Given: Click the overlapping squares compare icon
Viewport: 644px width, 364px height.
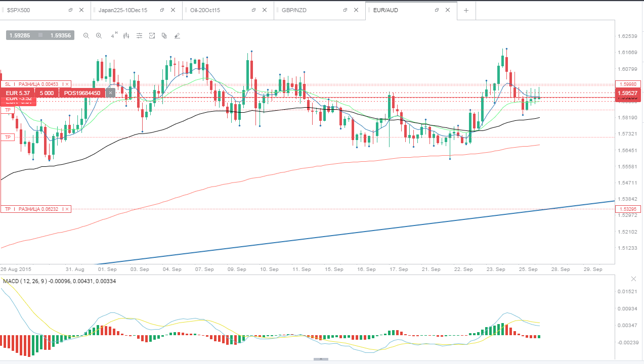Looking at the screenshot, I should [x=164, y=35].
